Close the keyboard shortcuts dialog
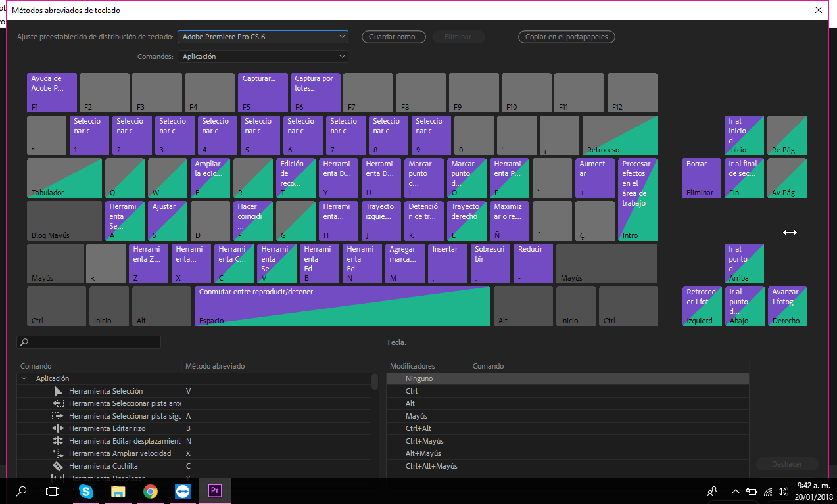The image size is (837, 504). pos(819,10)
